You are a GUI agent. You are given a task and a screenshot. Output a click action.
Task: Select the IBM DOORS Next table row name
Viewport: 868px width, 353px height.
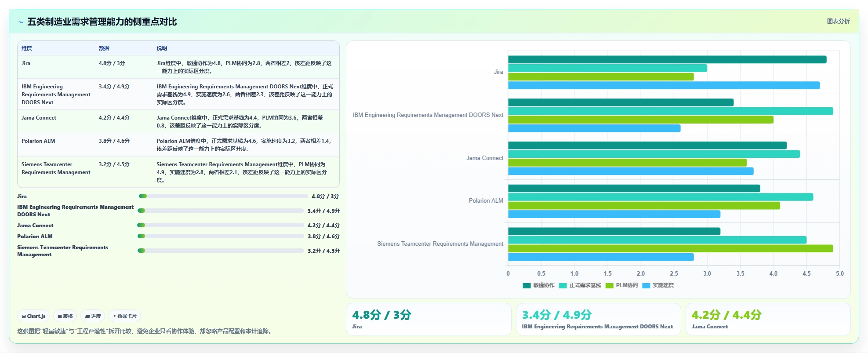point(56,95)
